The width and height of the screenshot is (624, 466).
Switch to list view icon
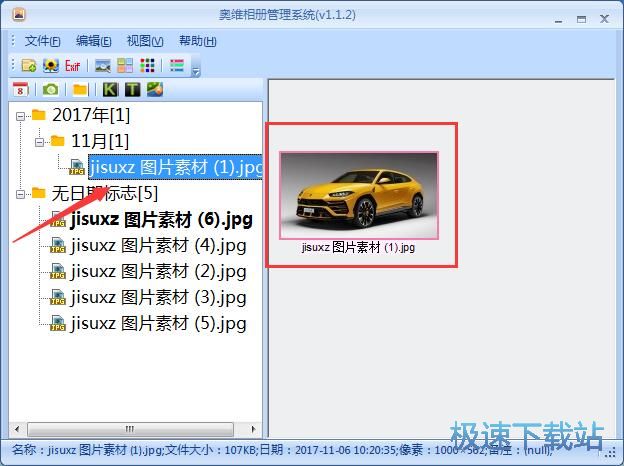(x=176, y=66)
